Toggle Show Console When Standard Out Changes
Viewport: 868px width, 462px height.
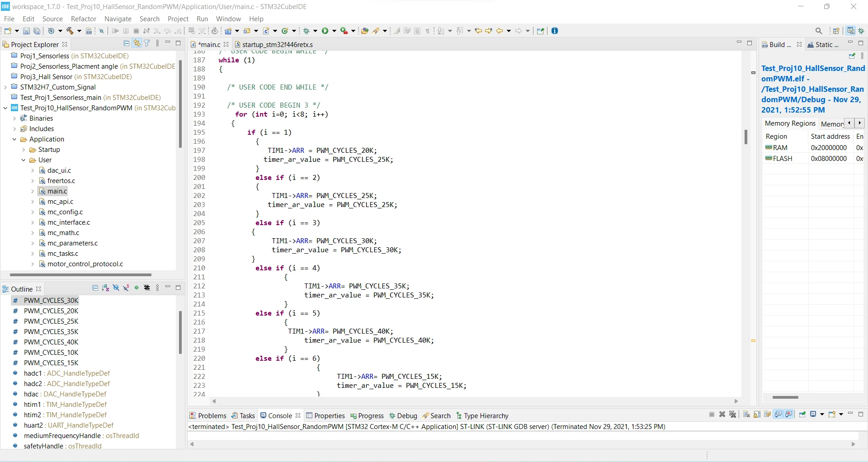click(x=778, y=415)
